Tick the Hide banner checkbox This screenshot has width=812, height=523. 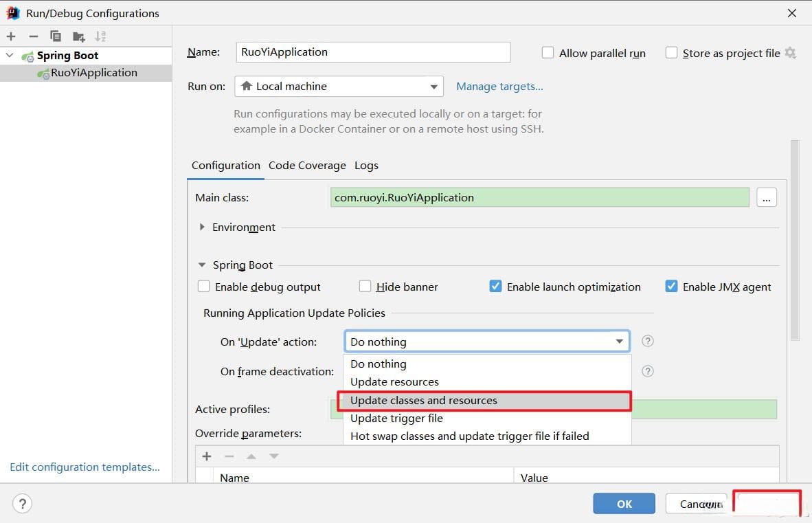click(365, 287)
